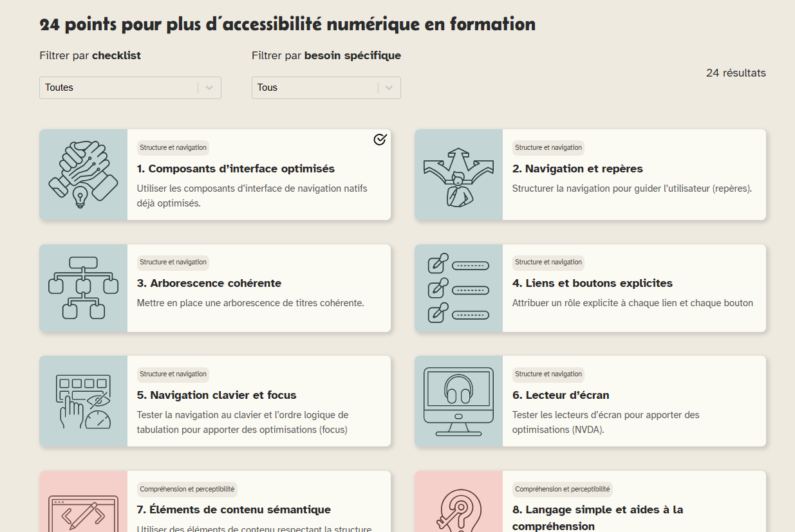Toggle the checkmark on the Composants d'interface card
The image size is (795, 532).
coord(380,140)
